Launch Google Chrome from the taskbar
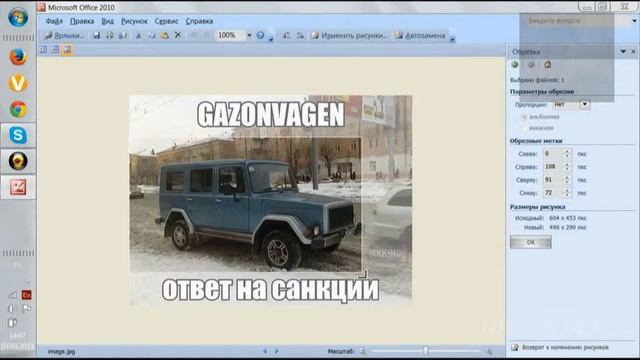Viewport: 640px width, 360px height. point(18,109)
